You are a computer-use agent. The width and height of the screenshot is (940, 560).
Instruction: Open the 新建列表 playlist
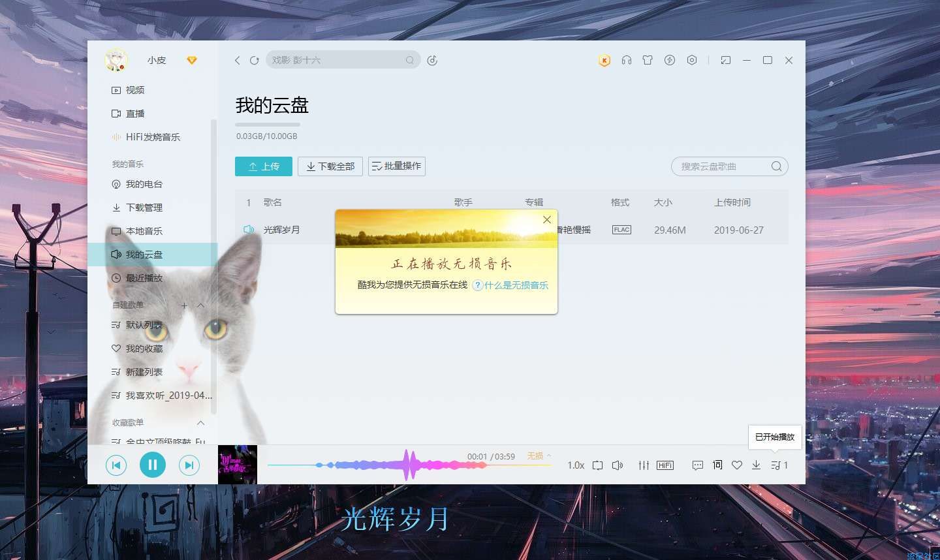pyautogui.click(x=144, y=372)
